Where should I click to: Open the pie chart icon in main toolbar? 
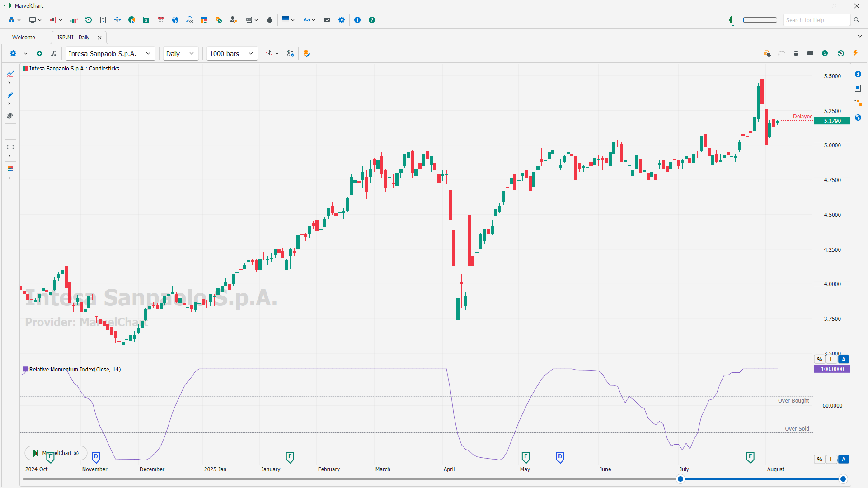coord(132,20)
